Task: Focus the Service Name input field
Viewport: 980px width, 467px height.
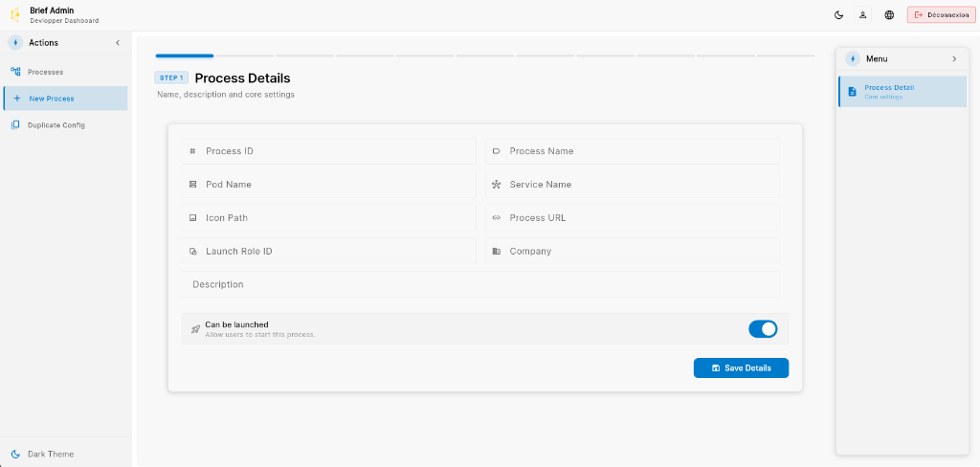Action: tap(633, 185)
